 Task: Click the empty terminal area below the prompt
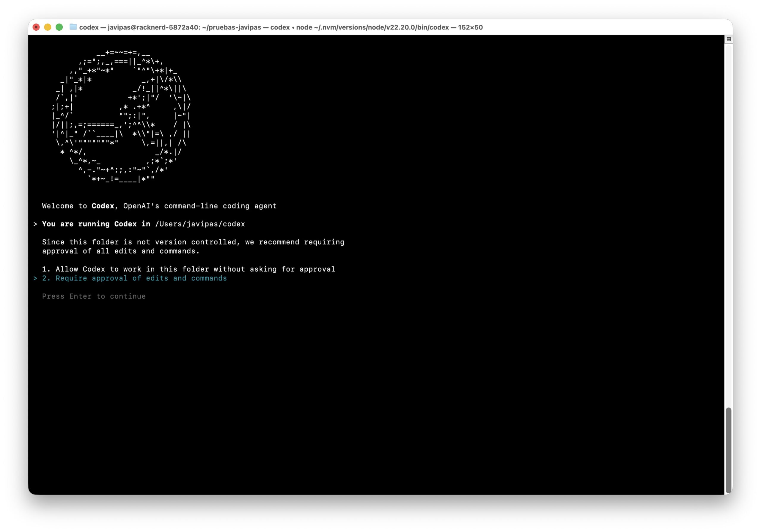pos(364,398)
